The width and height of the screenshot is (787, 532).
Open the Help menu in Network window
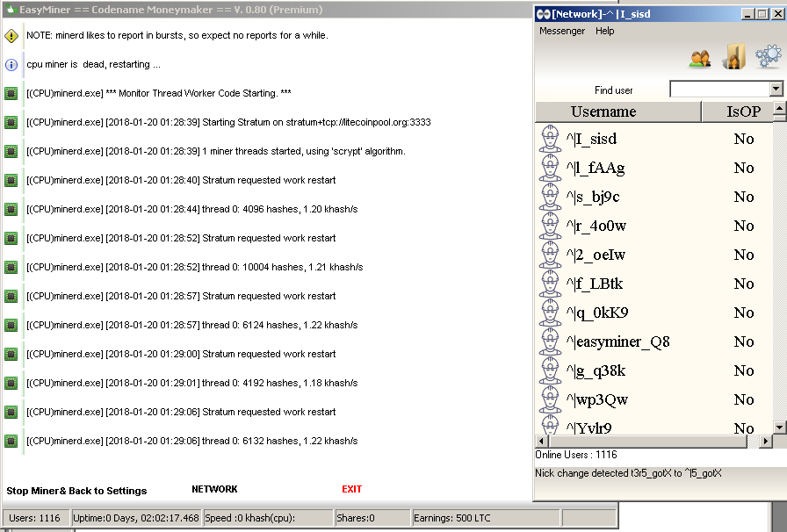tap(605, 31)
